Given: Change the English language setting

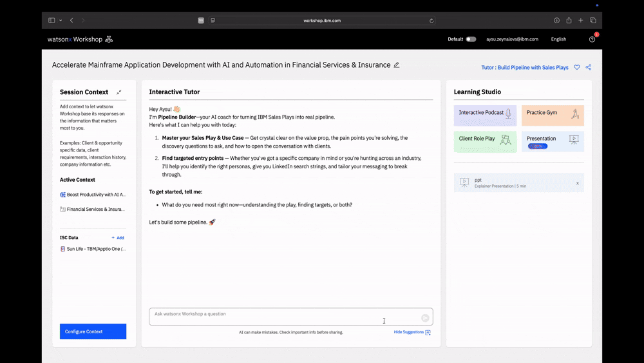Looking at the screenshot, I should 558,39.
